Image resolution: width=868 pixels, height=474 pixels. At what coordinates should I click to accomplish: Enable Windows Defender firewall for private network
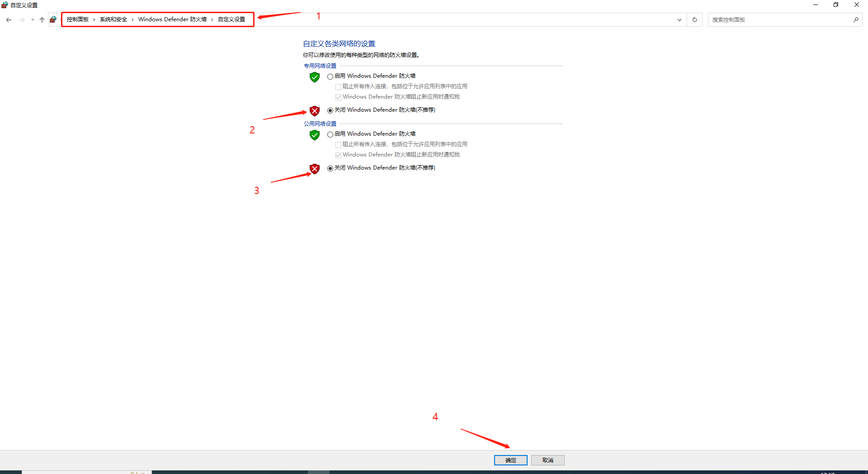(330, 76)
